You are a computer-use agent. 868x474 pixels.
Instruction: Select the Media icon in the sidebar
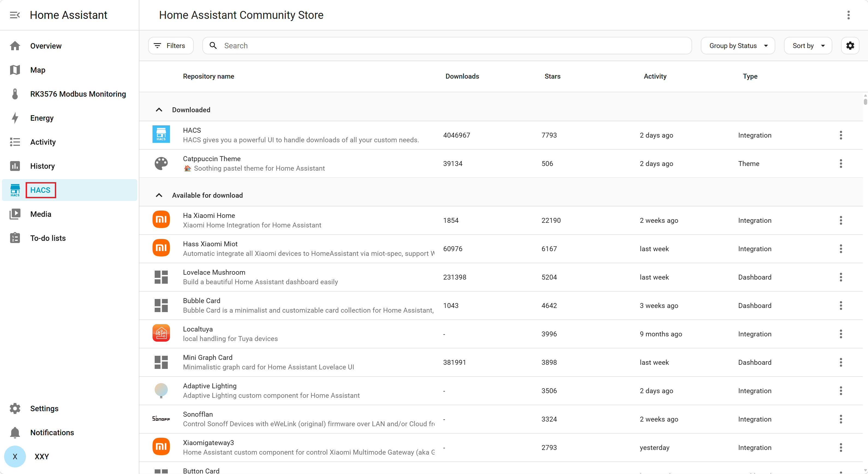click(x=15, y=214)
